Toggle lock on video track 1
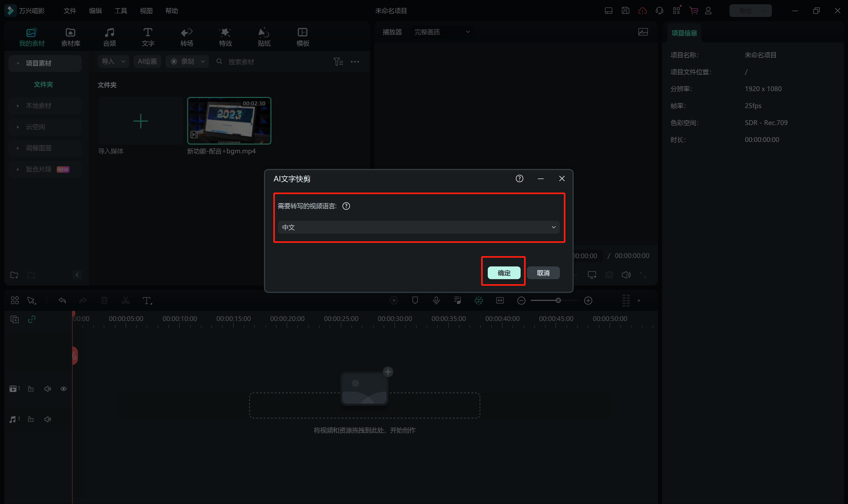The height and width of the screenshot is (504, 848). pos(30,389)
